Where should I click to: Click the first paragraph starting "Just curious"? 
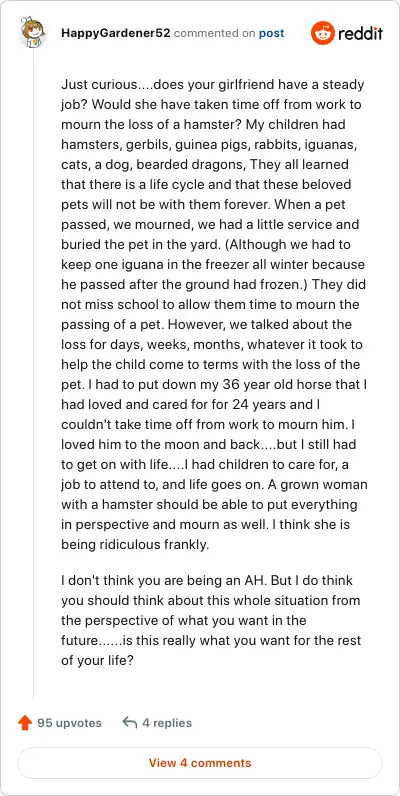(214, 314)
